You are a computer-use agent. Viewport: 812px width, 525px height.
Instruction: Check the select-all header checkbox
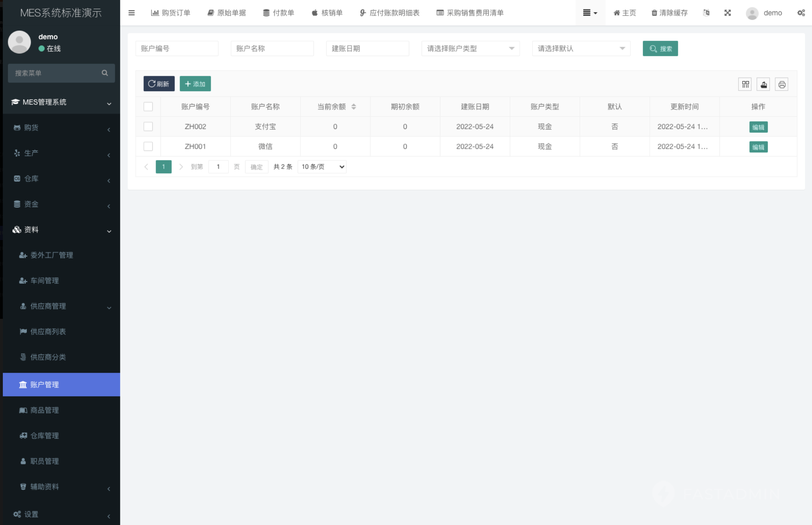tap(148, 107)
